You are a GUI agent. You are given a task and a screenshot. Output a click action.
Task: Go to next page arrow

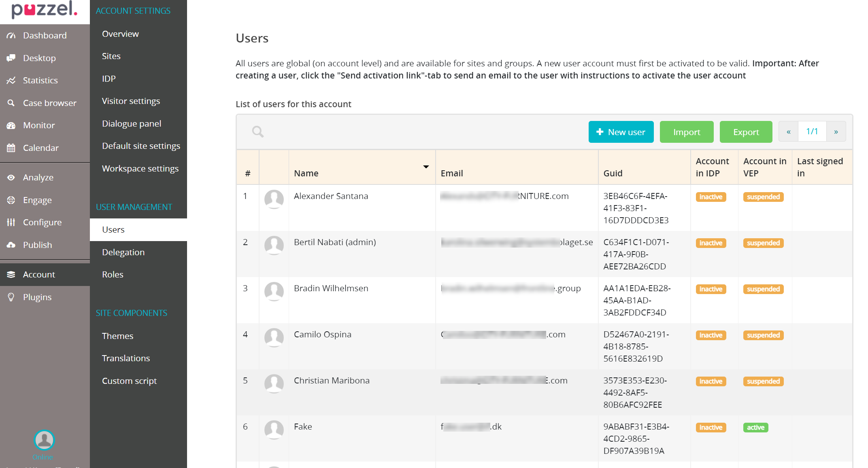[836, 132]
